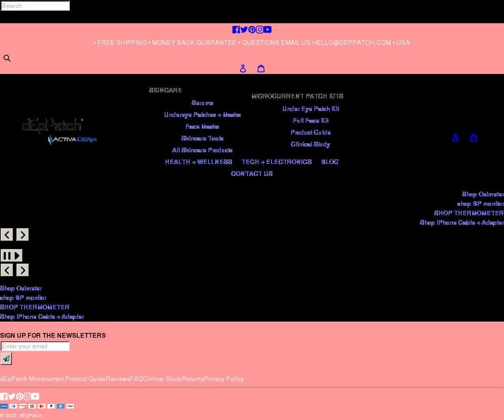504x420 pixels.
Task: Open the FAQ footer link
Action: click(136, 379)
